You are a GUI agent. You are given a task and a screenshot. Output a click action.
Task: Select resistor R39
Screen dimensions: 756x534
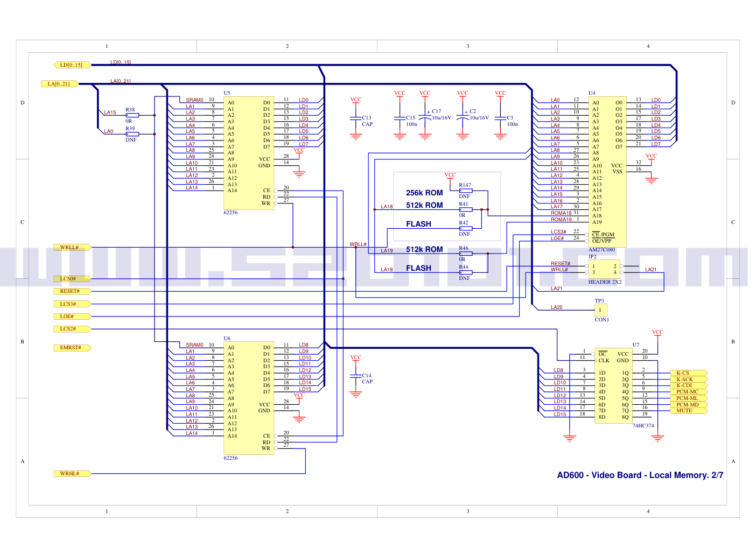tap(132, 134)
